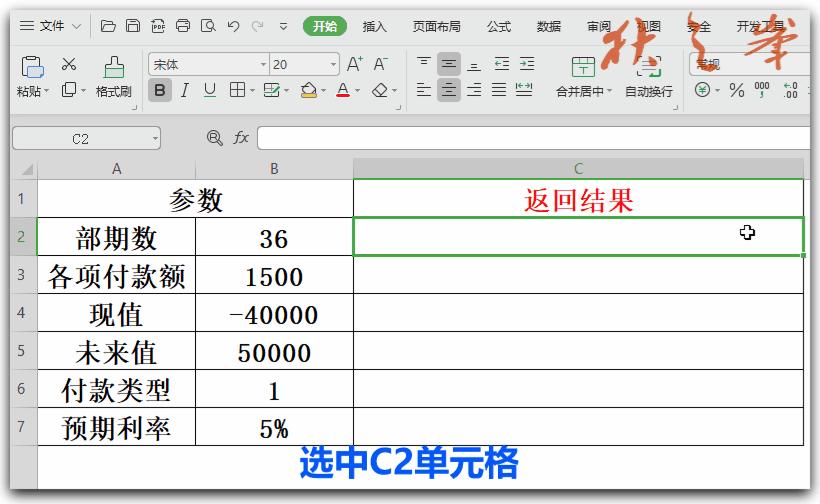Export to PDF icon
820x504 pixels.
coord(158,26)
